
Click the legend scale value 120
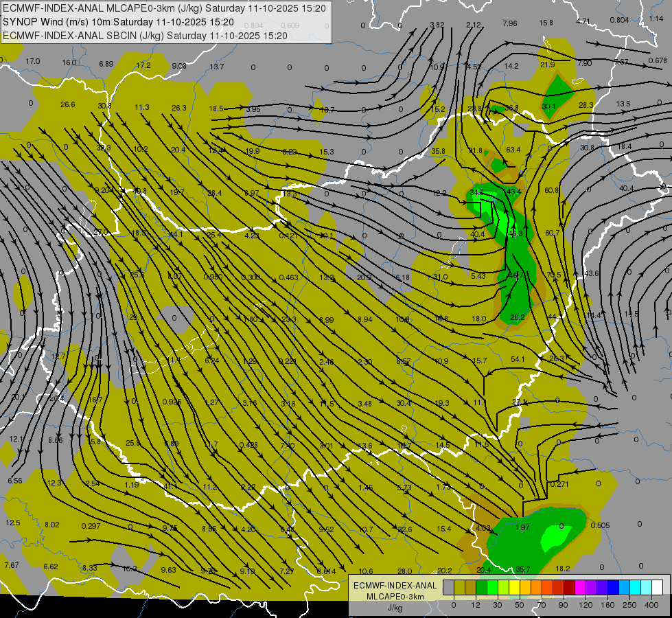tap(586, 605)
